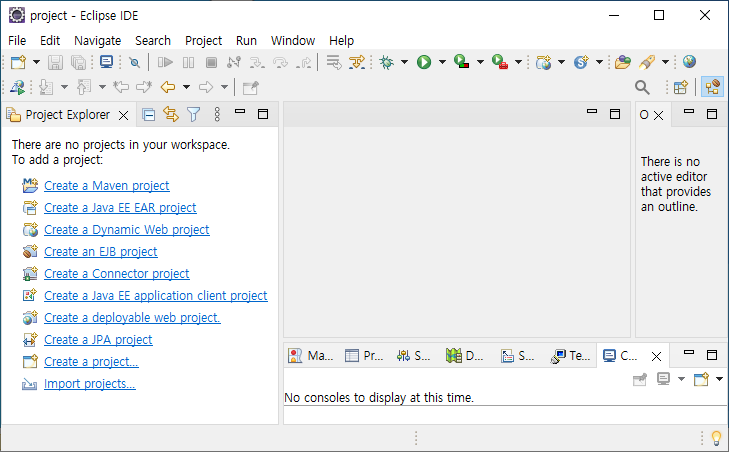Click the magnifier Access Commands icon
Viewport: 729px width, 452px height.
coord(642,87)
